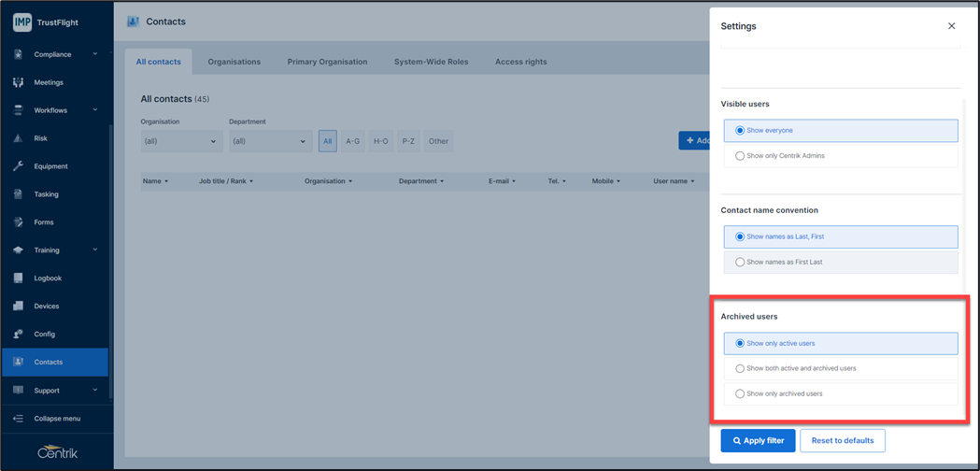Click the Apply filter button
980x471 pixels.
[x=758, y=440]
